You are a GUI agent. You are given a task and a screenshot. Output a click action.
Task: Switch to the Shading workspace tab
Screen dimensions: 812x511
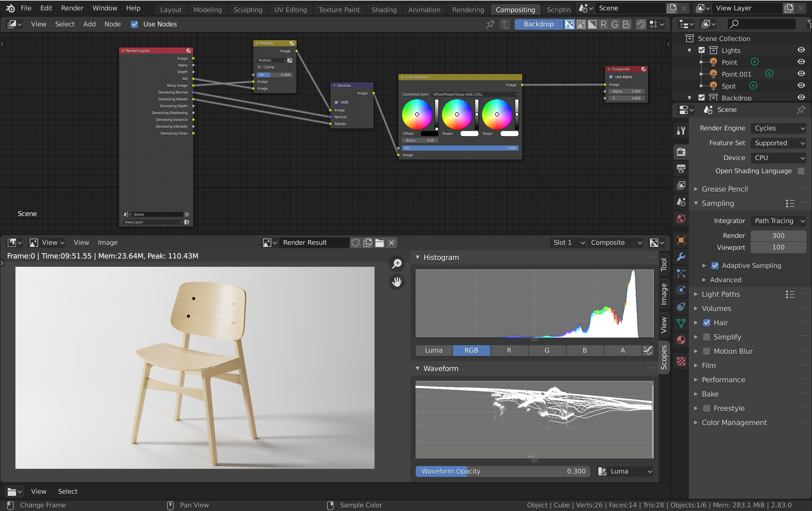click(384, 10)
